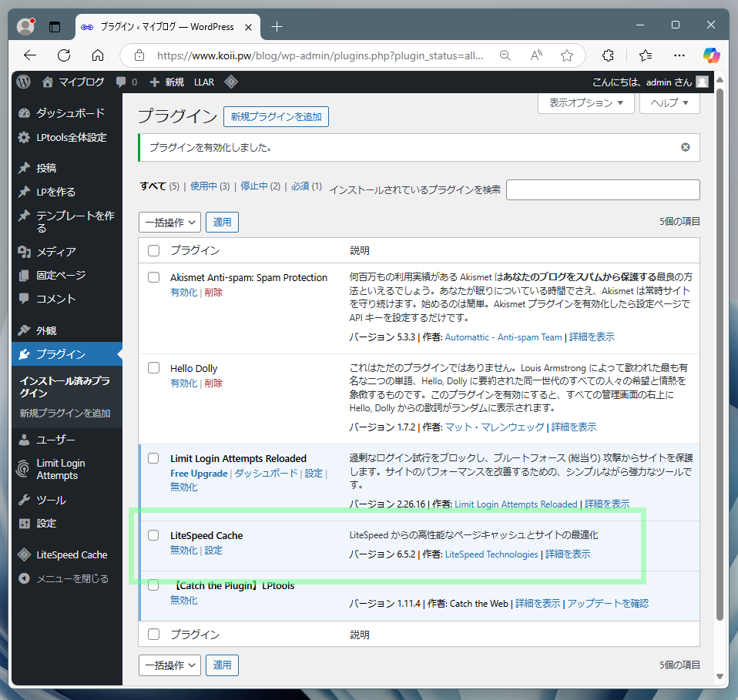Open コメント in sidebar

click(x=67, y=299)
